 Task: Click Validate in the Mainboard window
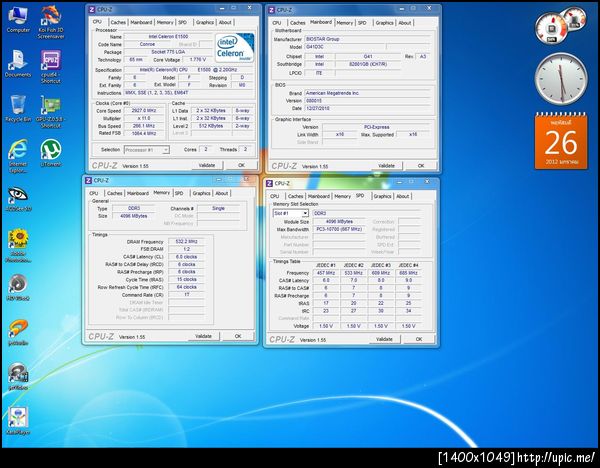pos(386,166)
